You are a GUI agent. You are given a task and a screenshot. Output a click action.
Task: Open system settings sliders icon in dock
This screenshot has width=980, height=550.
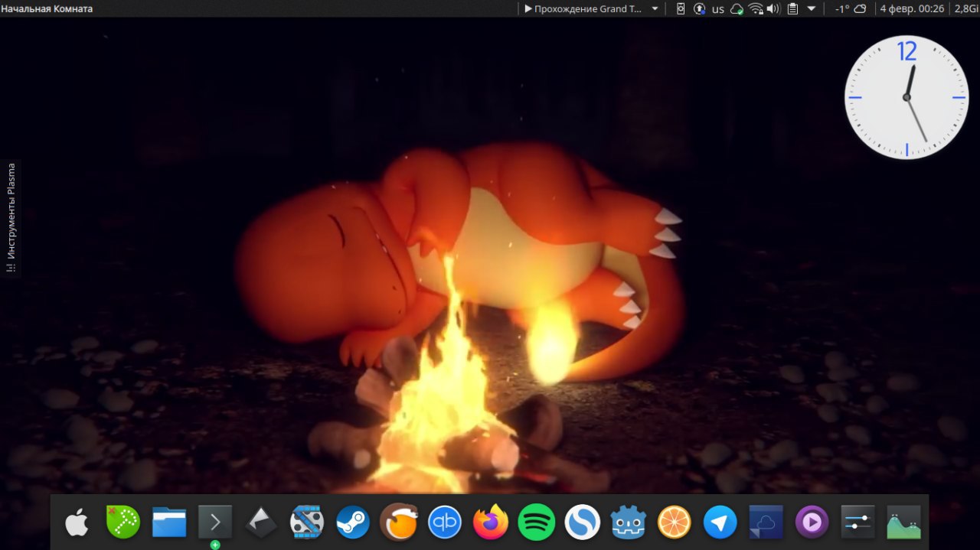pyautogui.click(x=858, y=523)
